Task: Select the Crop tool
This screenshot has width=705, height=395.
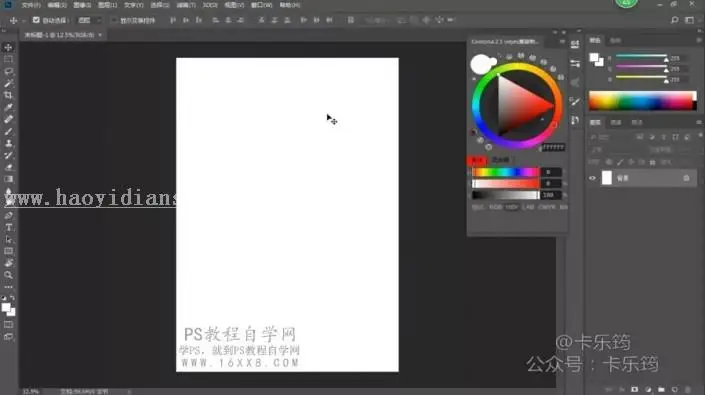Action: click(8, 95)
